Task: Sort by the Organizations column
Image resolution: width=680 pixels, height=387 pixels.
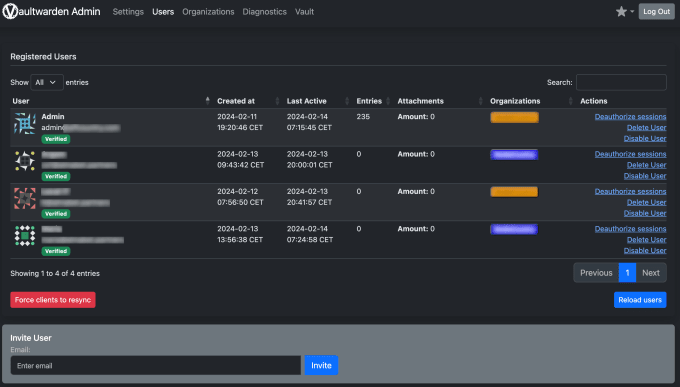Action: tap(570, 101)
